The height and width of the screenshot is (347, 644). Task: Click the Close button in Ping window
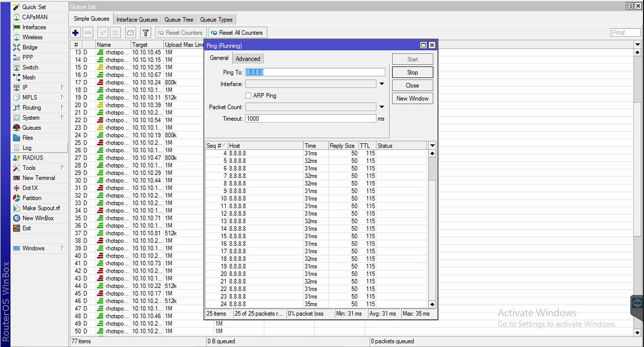click(x=413, y=85)
